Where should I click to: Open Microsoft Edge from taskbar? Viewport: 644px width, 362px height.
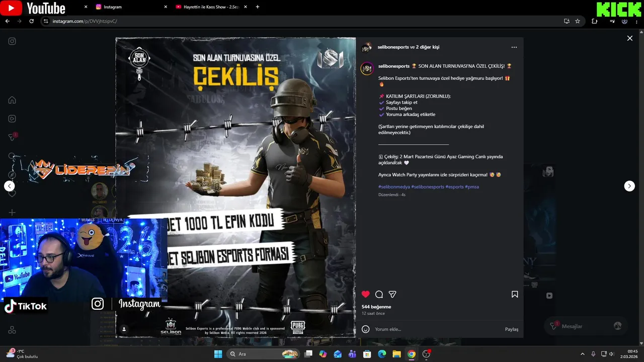[x=382, y=354]
